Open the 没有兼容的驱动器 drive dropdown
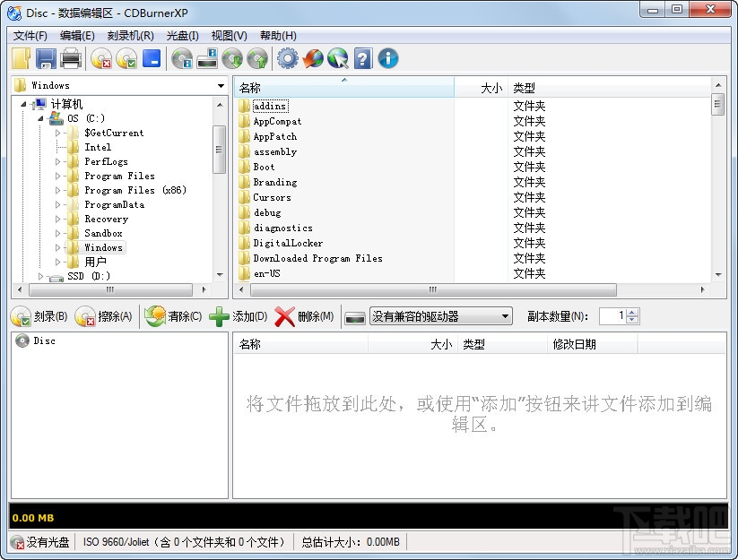The height and width of the screenshot is (560, 738). coord(505,316)
